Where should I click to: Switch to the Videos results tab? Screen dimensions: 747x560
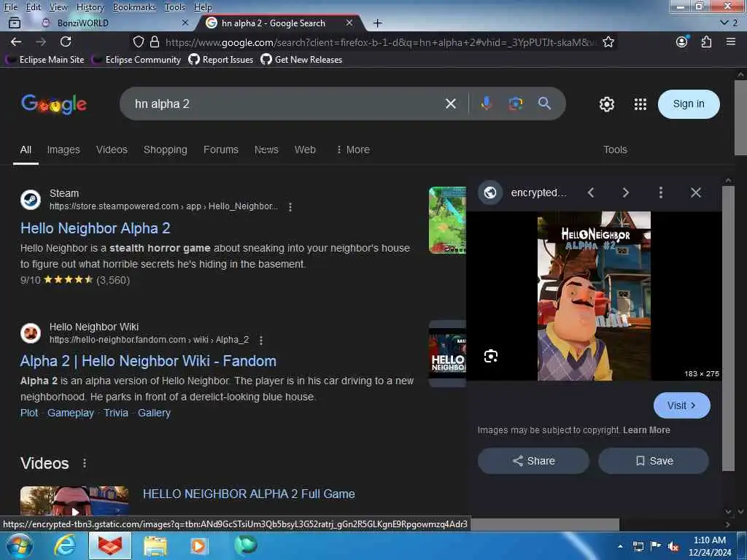click(112, 149)
